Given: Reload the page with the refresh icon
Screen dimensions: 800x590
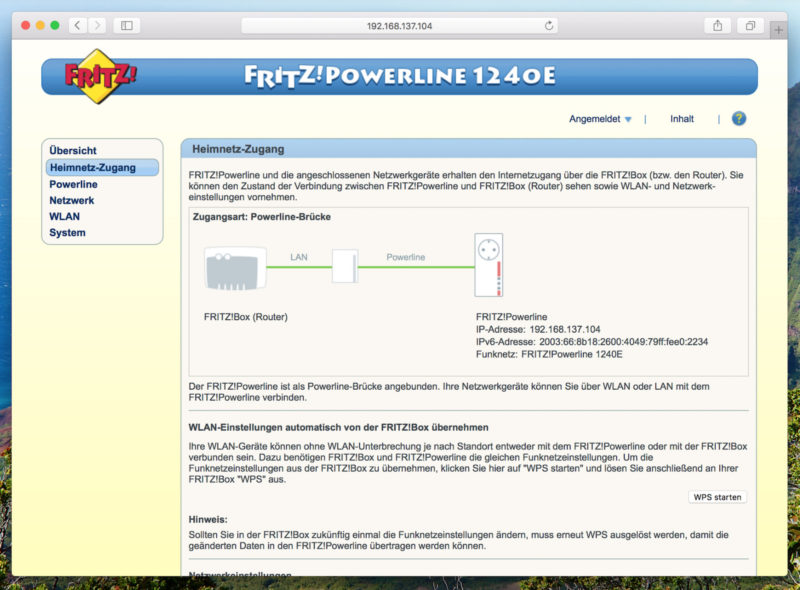Looking at the screenshot, I should [x=549, y=26].
